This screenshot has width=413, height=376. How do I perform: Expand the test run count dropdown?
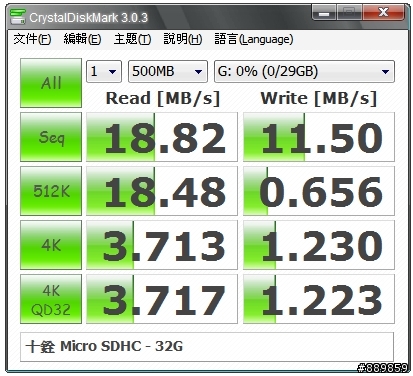point(104,71)
